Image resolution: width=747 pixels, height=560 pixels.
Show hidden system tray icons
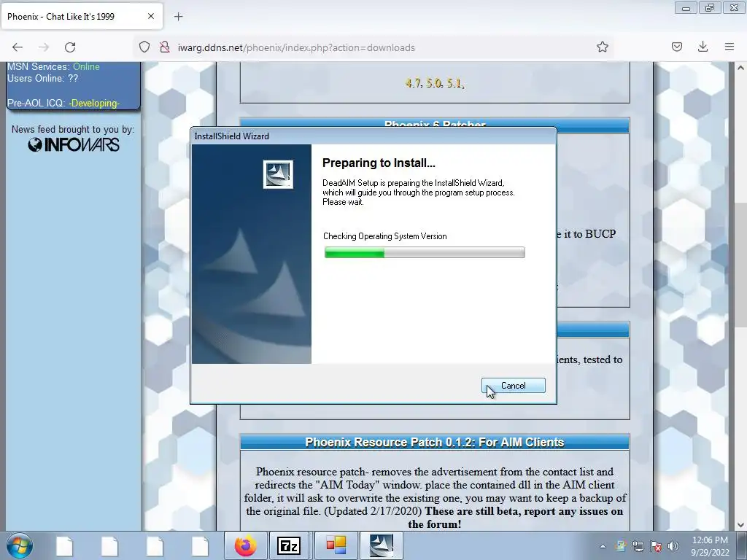coord(603,546)
